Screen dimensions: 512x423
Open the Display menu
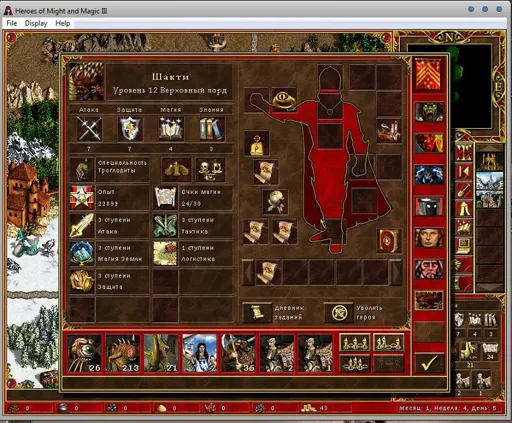click(36, 23)
